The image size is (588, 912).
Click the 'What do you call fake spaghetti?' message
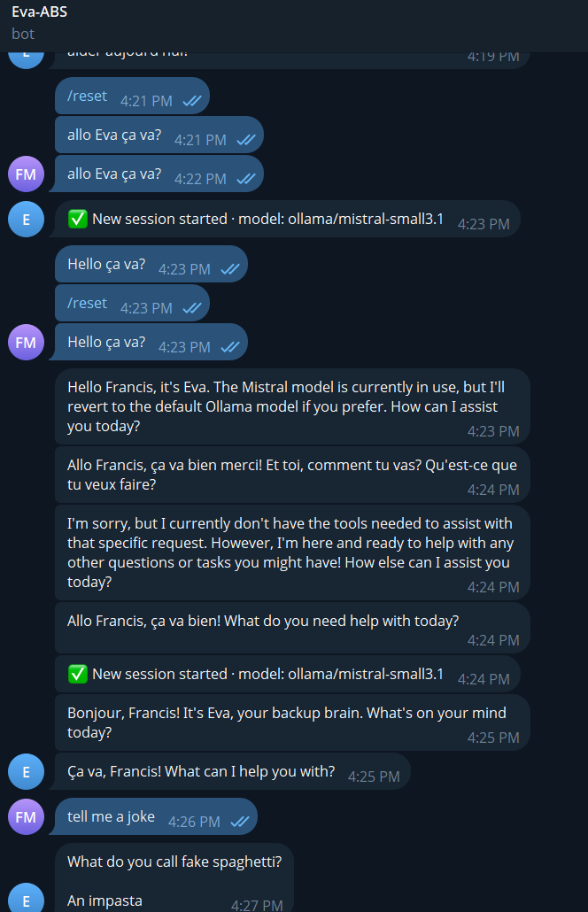[x=174, y=861]
